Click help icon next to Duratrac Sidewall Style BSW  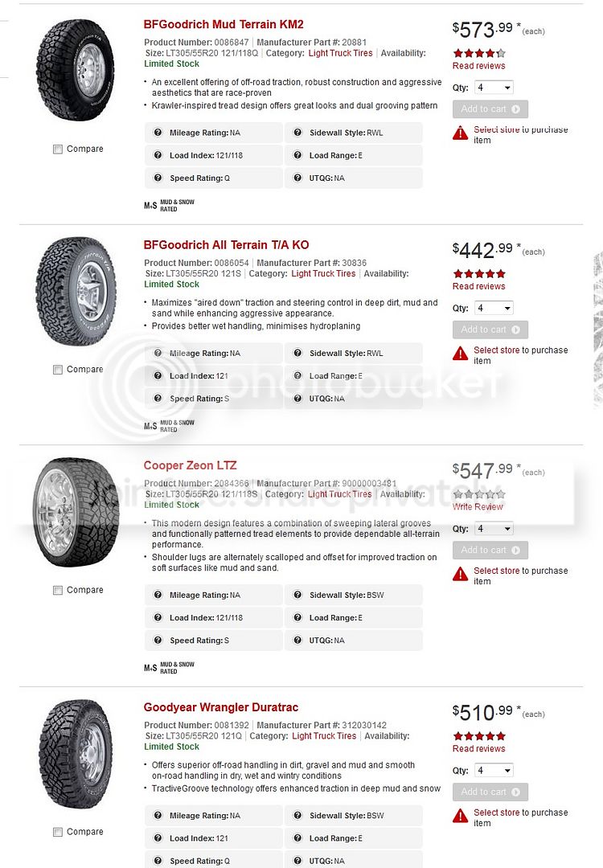[298, 816]
